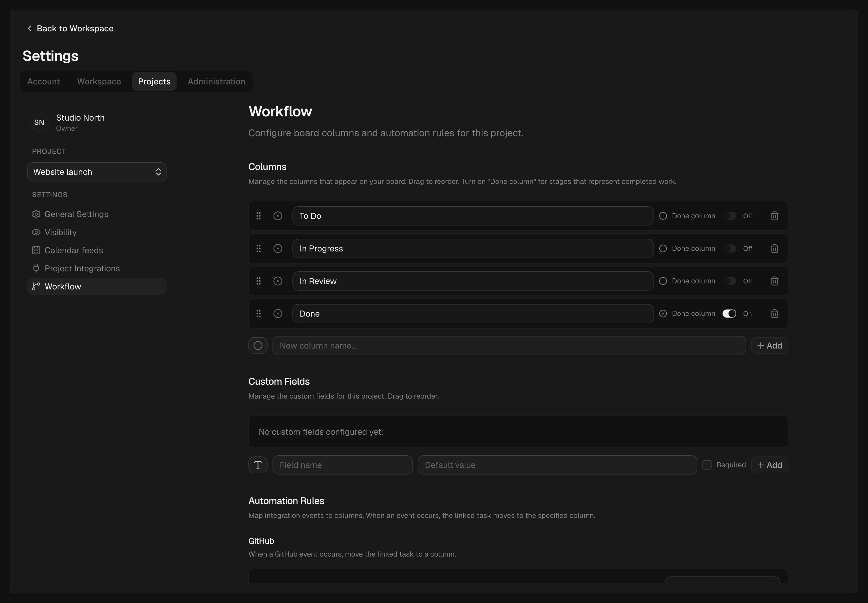The image size is (868, 603).
Task: Open the icon picker for Done column
Action: [x=278, y=313]
